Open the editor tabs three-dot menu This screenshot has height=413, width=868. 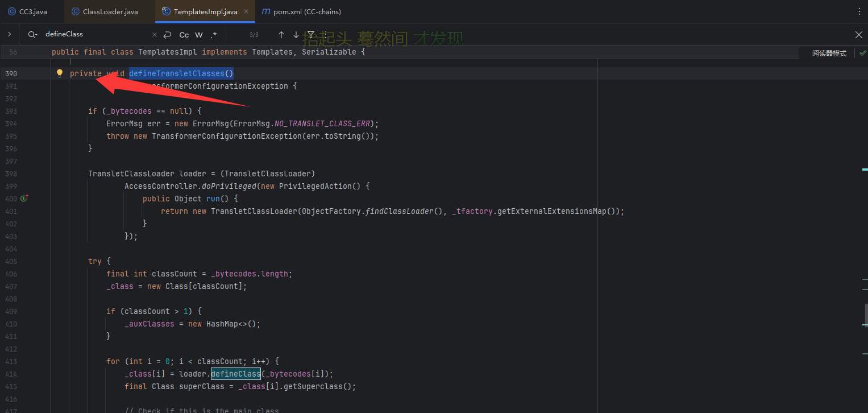click(x=859, y=11)
